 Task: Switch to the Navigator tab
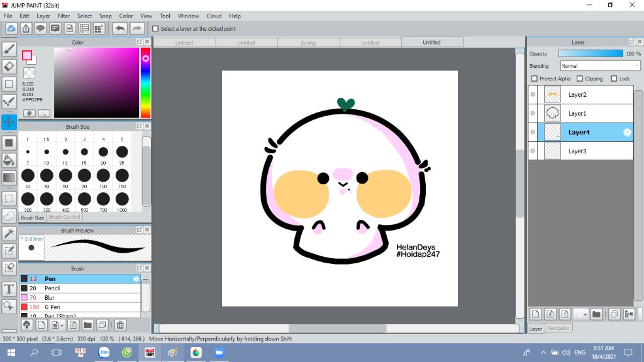click(x=558, y=328)
